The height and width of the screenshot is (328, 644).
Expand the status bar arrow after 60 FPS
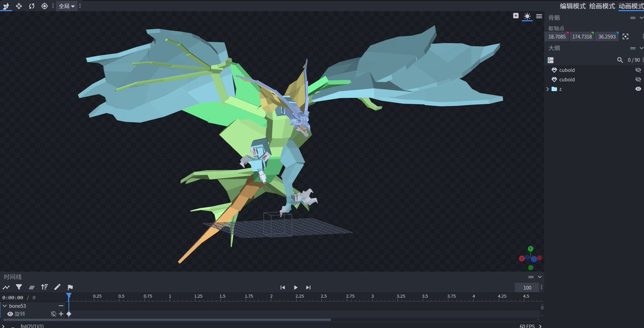tap(541, 326)
